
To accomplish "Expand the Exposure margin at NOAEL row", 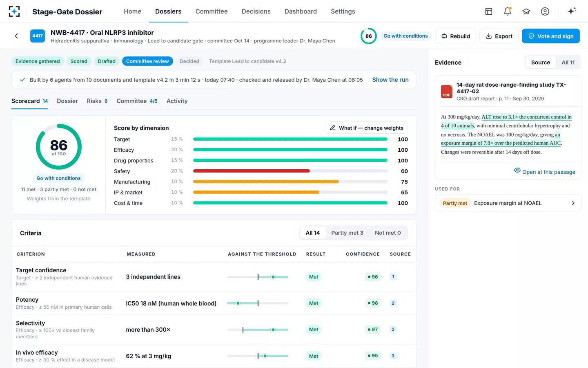I will [508, 203].
